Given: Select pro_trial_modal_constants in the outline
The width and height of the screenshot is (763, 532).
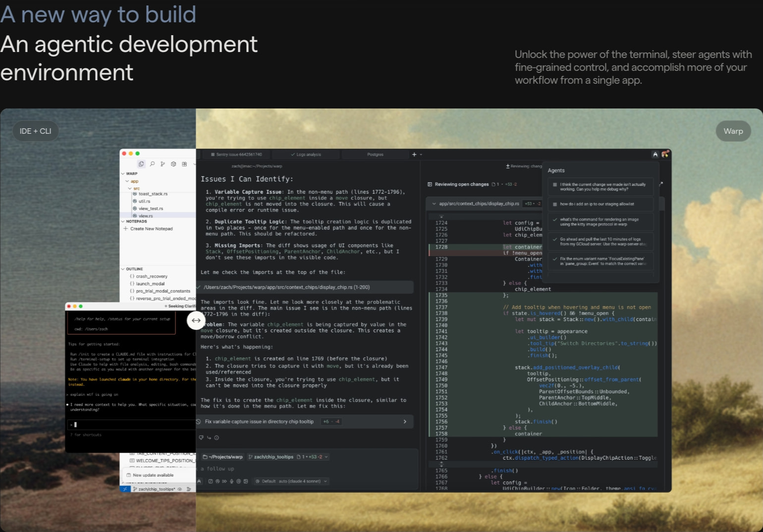Looking at the screenshot, I should [x=163, y=291].
